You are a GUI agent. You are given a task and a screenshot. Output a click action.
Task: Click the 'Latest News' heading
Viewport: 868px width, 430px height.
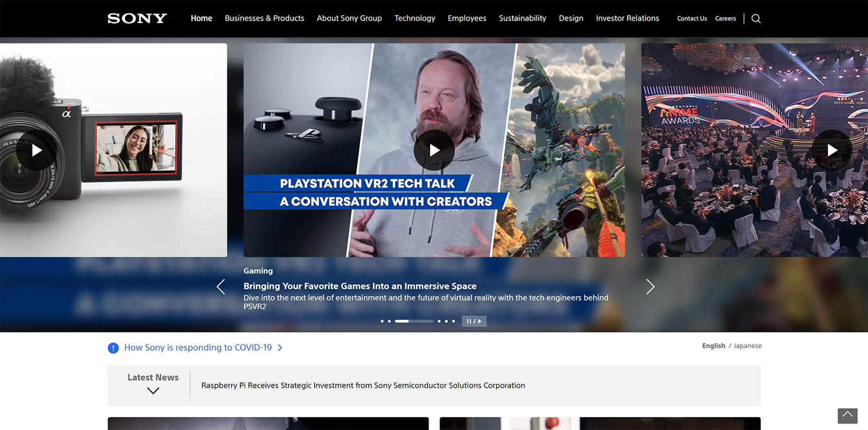(153, 377)
